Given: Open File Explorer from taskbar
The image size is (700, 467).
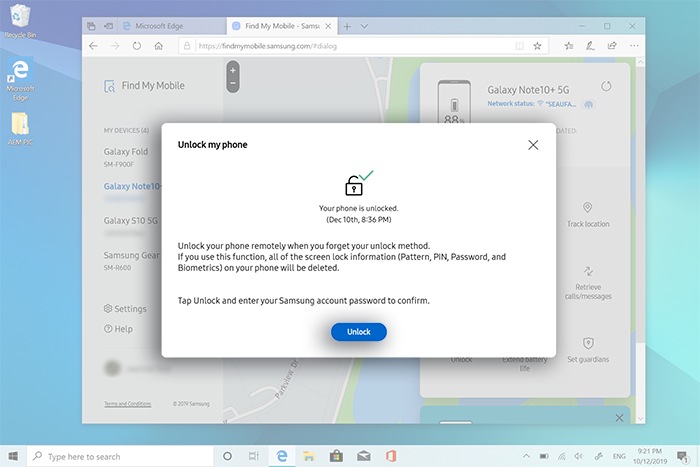Looking at the screenshot, I should [x=308, y=456].
